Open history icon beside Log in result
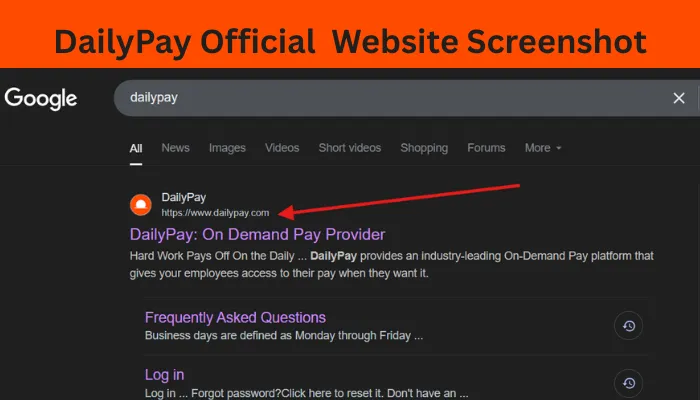 tap(629, 383)
